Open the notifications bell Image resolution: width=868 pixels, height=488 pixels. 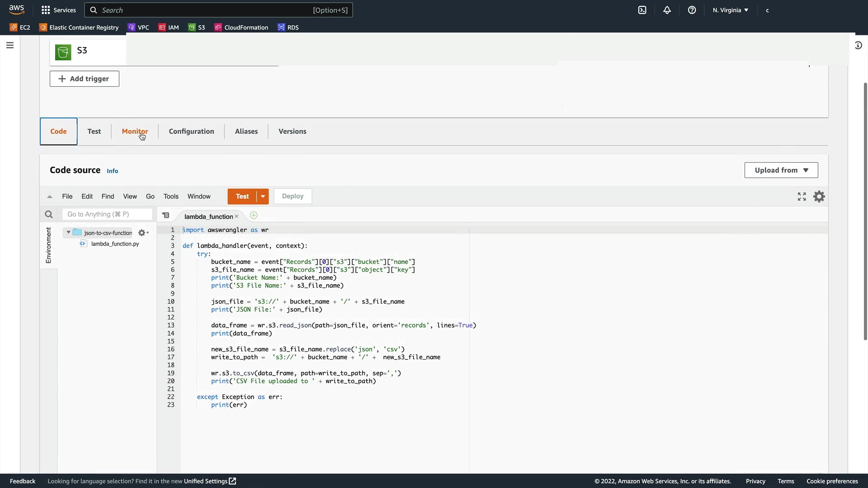[x=667, y=10]
